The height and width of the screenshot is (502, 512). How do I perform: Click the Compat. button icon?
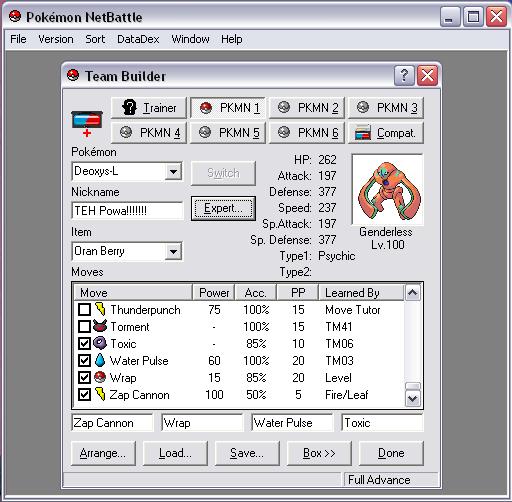point(363,133)
